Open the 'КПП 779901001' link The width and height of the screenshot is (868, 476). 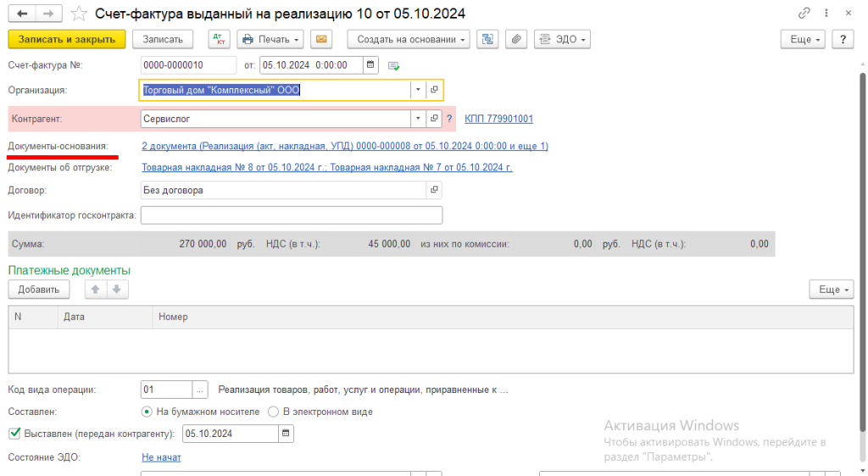tap(499, 119)
